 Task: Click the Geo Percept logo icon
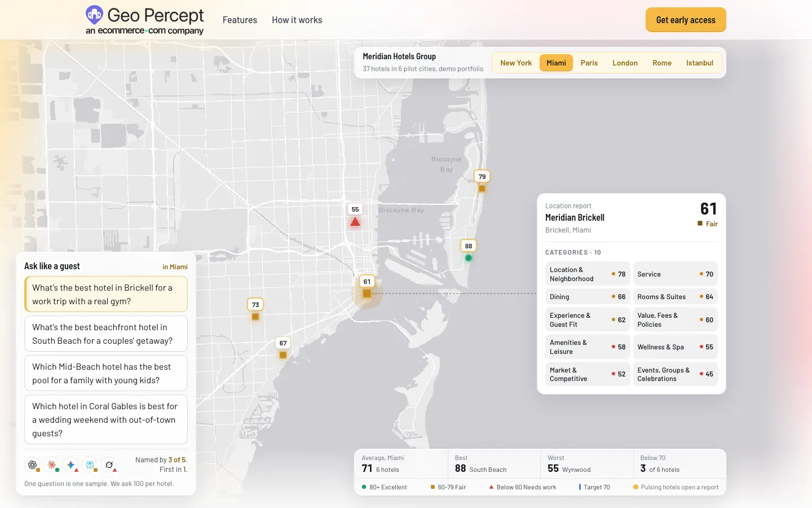(x=94, y=14)
